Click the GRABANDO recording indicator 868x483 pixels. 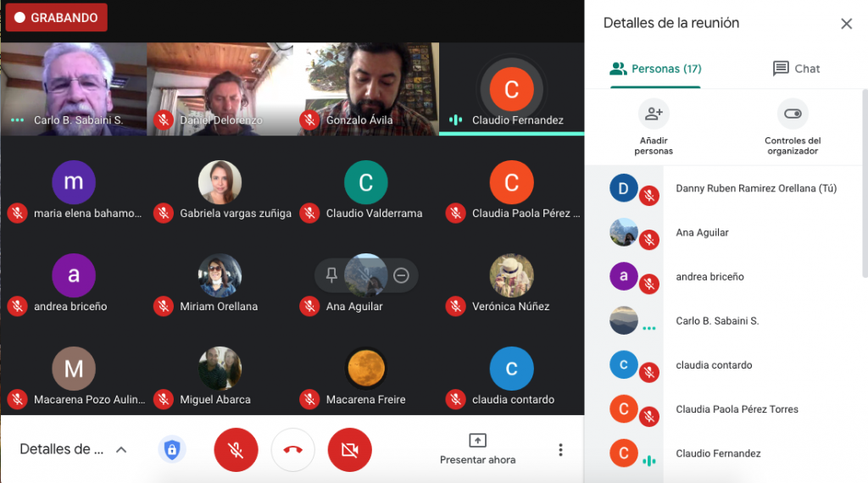tap(57, 17)
